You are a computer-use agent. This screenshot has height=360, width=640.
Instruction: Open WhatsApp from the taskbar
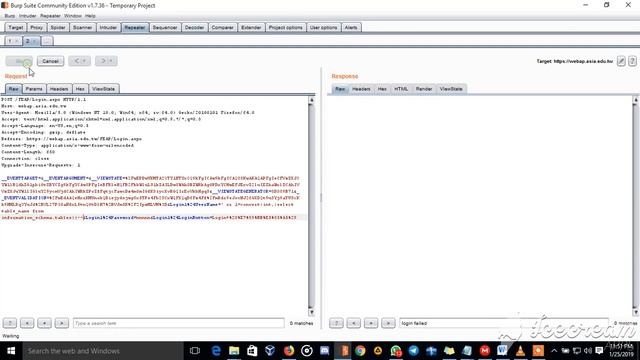click(x=396, y=351)
